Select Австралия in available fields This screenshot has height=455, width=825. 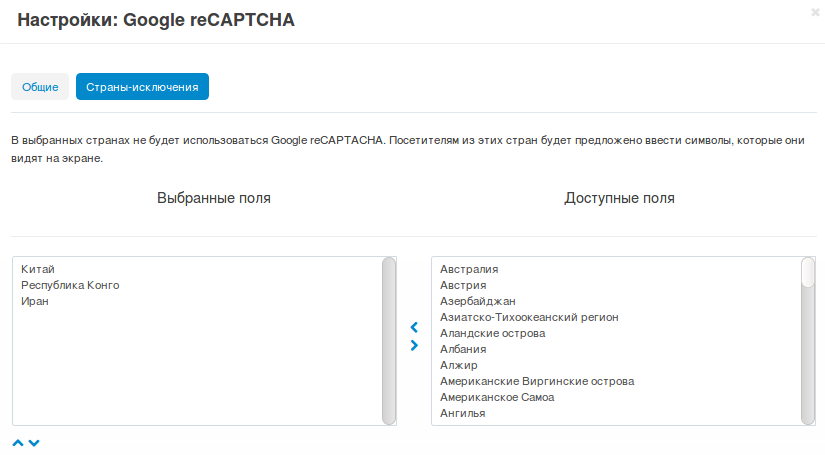click(469, 269)
